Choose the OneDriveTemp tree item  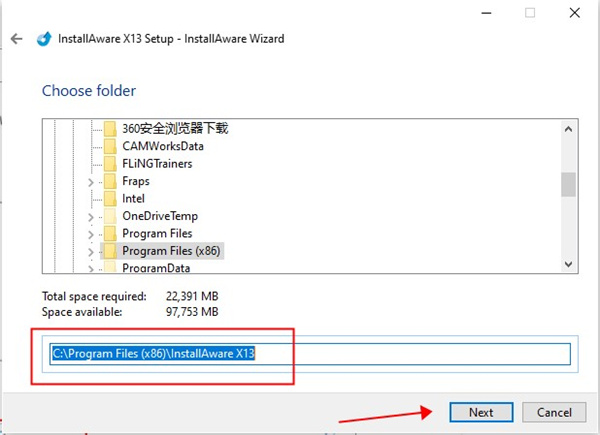[160, 216]
